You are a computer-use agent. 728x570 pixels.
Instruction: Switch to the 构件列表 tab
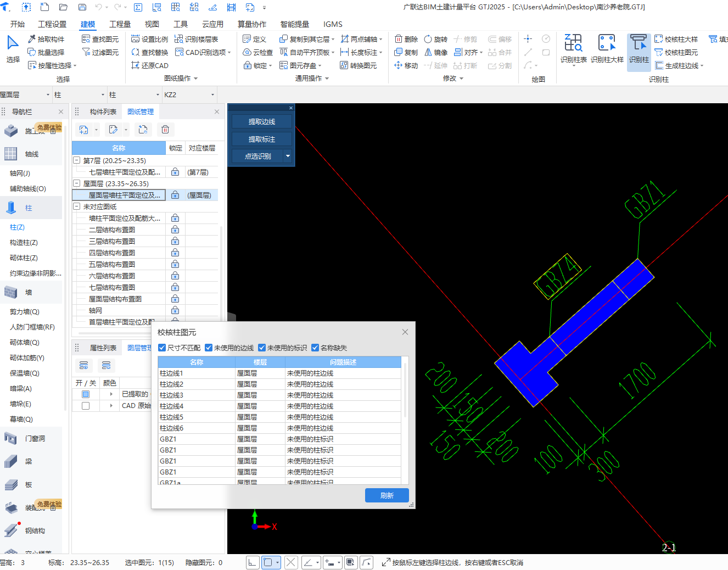pos(103,111)
